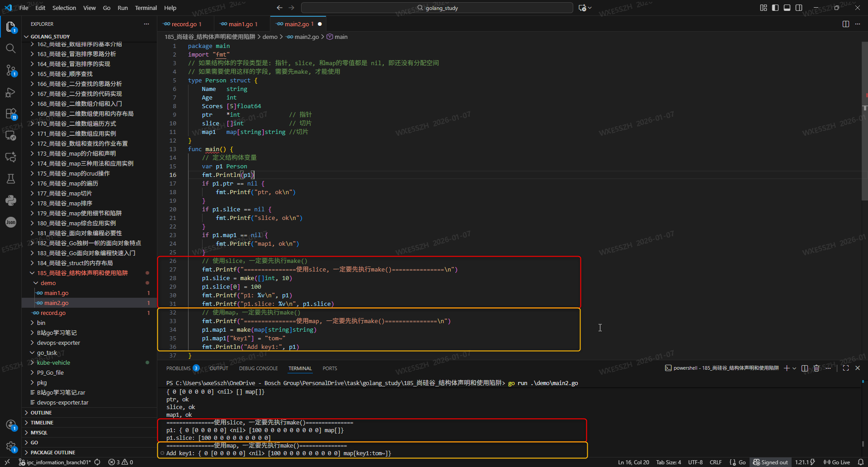868x467 pixels.
Task: Open the Remote Explorer view
Action: [11, 135]
